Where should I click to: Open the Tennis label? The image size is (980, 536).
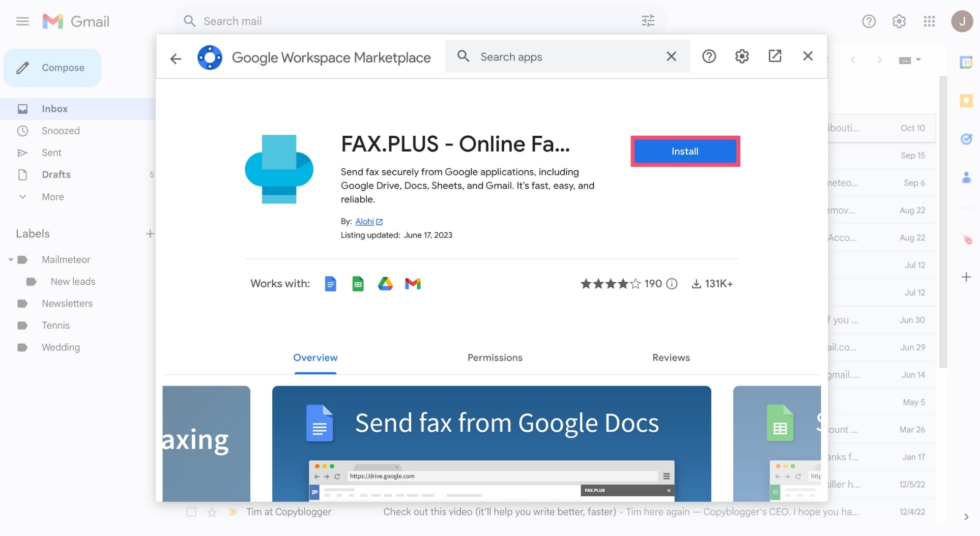tap(55, 325)
